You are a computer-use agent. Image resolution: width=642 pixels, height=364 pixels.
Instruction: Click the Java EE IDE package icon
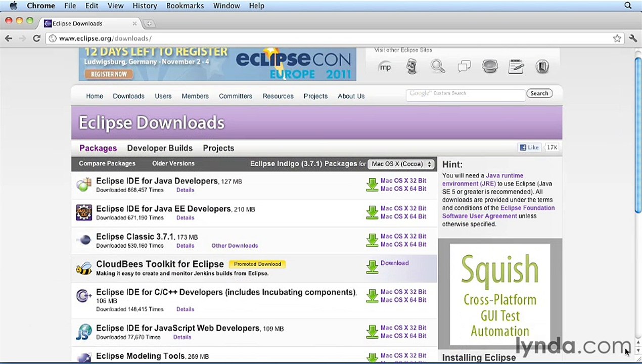(x=84, y=212)
